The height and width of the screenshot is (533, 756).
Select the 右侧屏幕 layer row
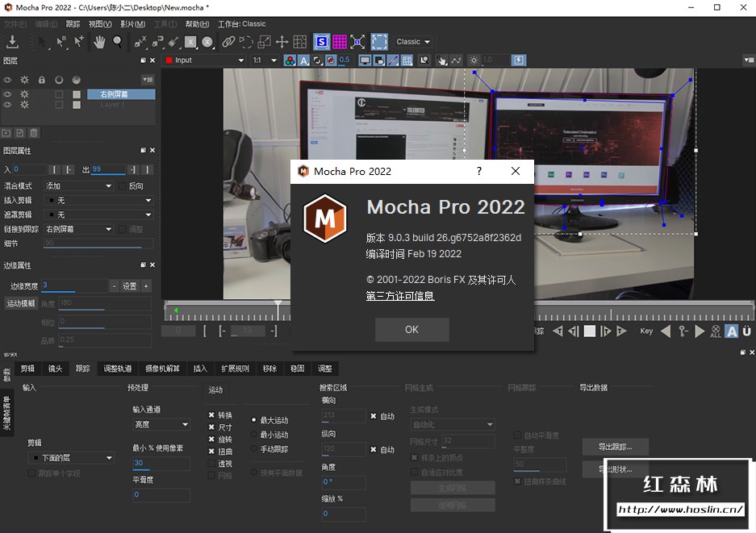point(121,94)
